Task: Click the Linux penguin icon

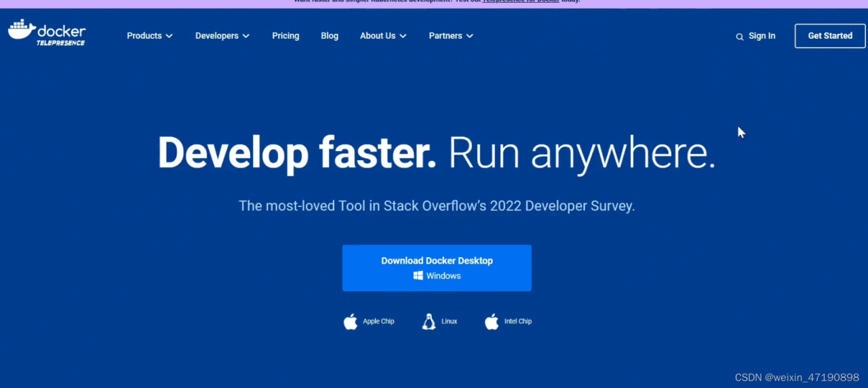Action: tap(429, 322)
